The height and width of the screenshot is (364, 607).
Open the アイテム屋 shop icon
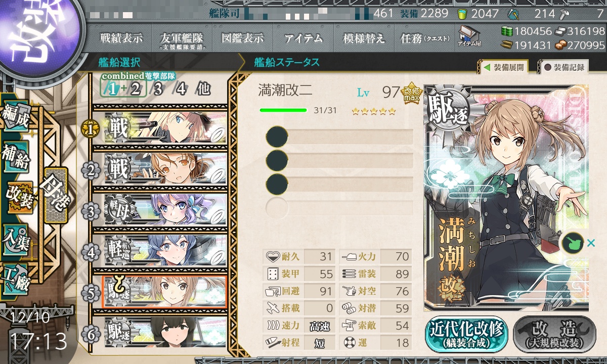pos(469,36)
